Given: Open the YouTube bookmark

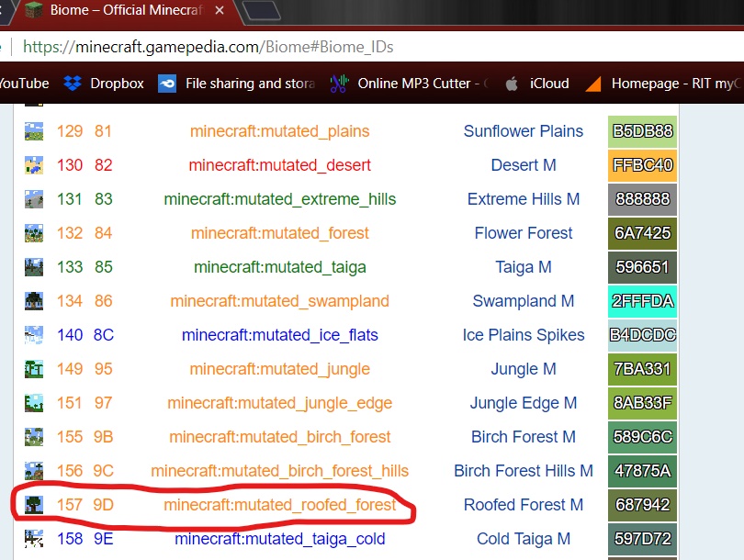Looking at the screenshot, I should point(24,84).
